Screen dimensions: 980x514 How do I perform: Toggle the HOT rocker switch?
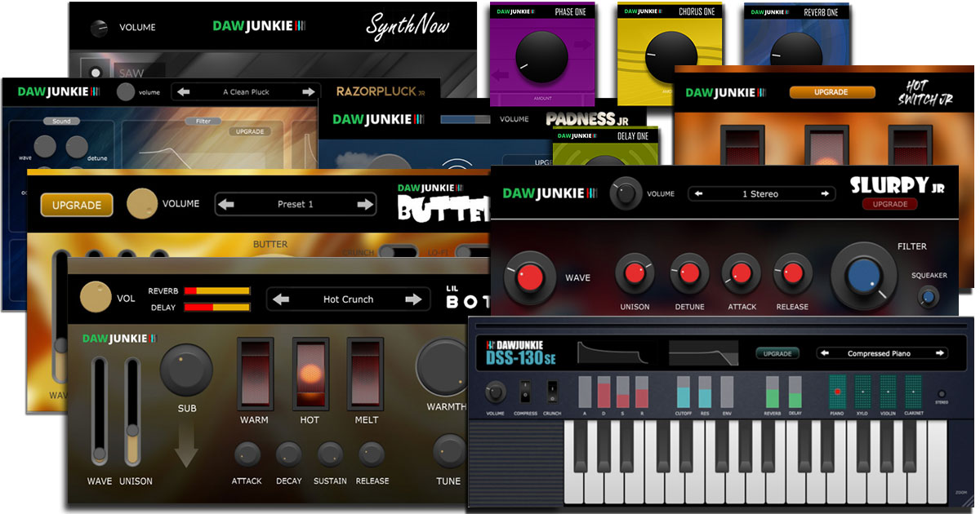coord(310,374)
